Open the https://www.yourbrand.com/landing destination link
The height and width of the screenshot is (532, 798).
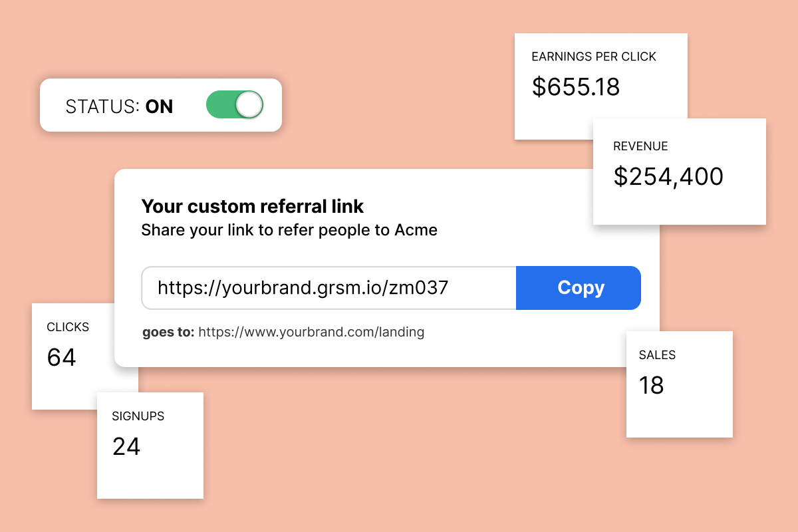tap(311, 332)
